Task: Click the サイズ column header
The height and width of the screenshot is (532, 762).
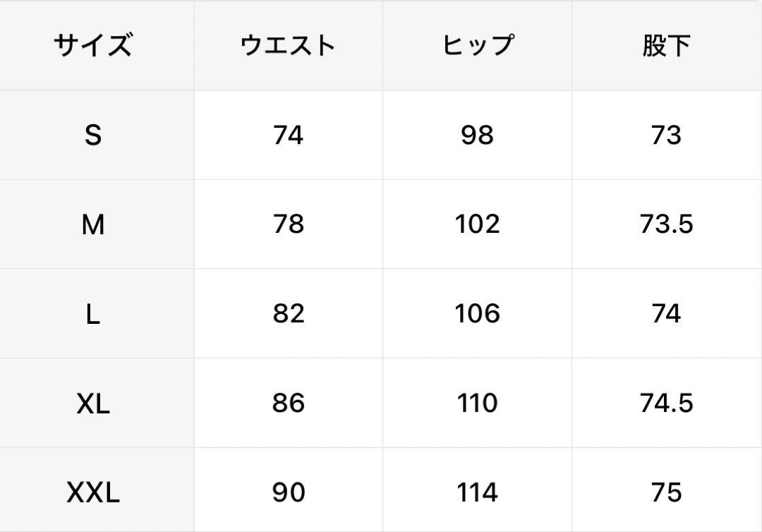Action: 93,45
